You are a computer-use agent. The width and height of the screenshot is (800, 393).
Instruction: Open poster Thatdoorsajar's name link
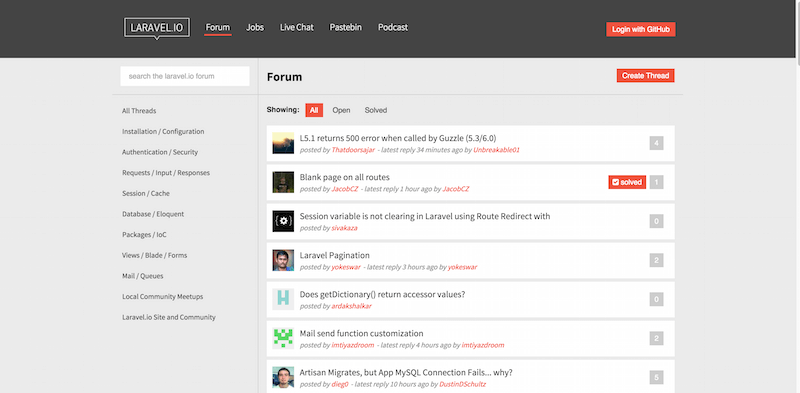click(x=353, y=150)
